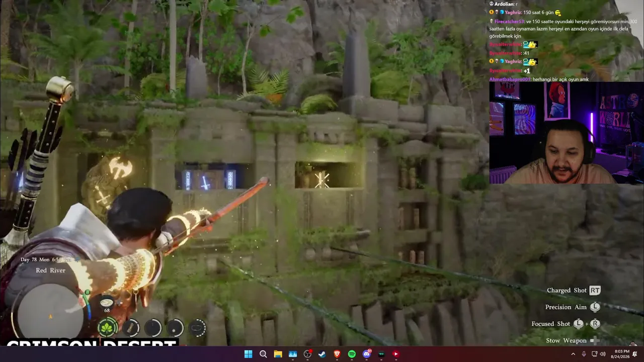Viewport: 644px width, 362px height.
Task: Click the skull badge beside Ardolian
Action: (491, 4)
